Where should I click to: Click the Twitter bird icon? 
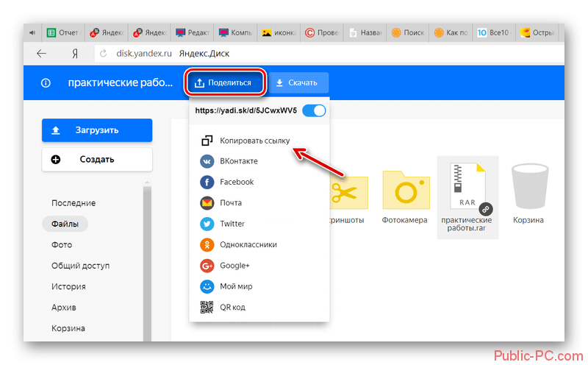207,224
